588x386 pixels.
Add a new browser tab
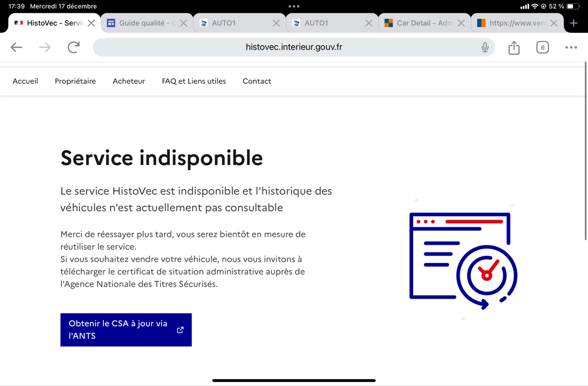click(x=573, y=23)
